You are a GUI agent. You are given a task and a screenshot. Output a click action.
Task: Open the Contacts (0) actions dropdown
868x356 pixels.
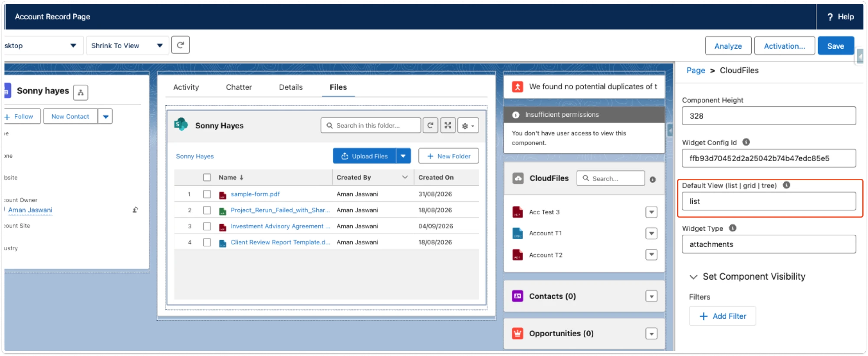pos(651,296)
